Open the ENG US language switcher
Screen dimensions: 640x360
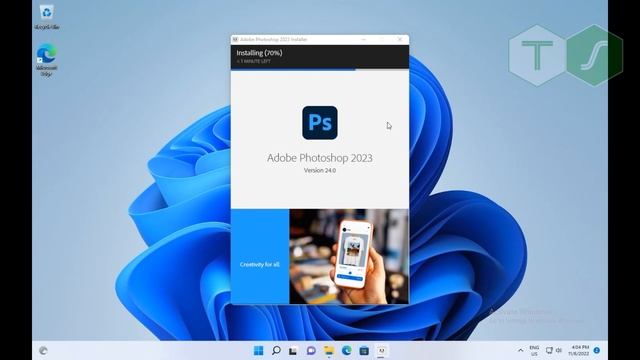[534, 351]
